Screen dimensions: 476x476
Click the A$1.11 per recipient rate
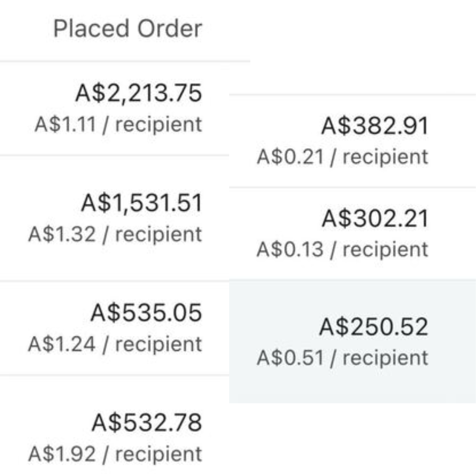pyautogui.click(x=118, y=124)
